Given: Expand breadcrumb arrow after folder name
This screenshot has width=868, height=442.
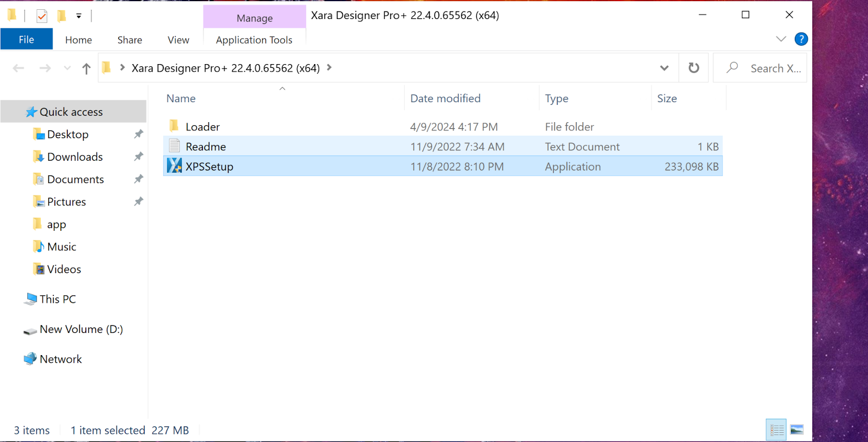Looking at the screenshot, I should coord(329,67).
